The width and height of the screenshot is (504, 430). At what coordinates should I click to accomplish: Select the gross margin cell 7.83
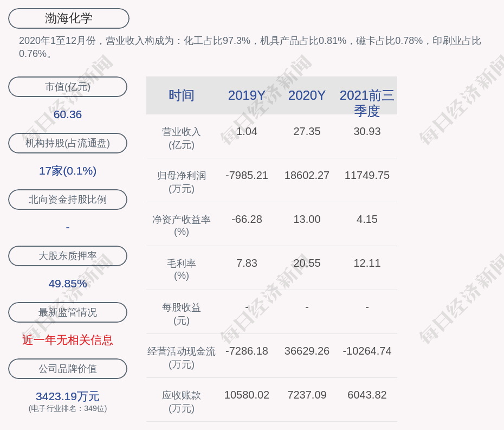(247, 263)
